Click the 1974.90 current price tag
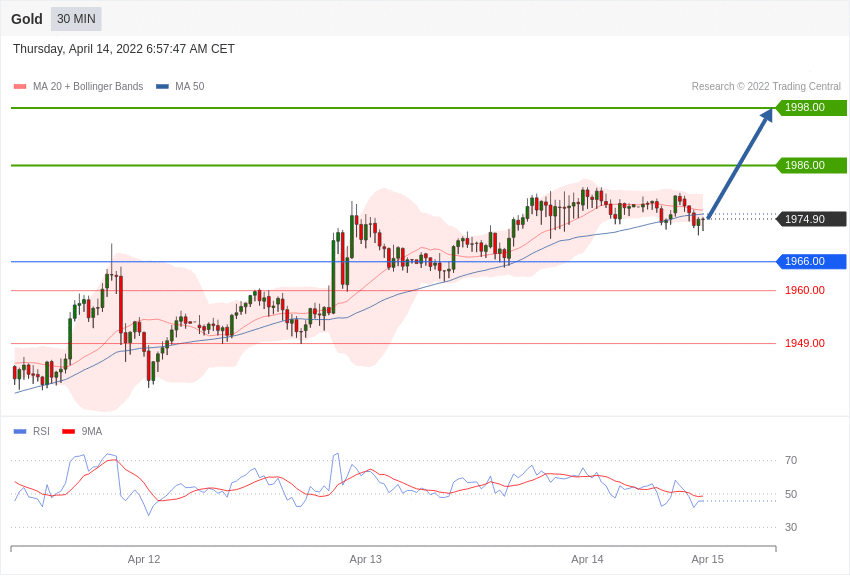Screen dimensions: 850x576 [x=812, y=219]
